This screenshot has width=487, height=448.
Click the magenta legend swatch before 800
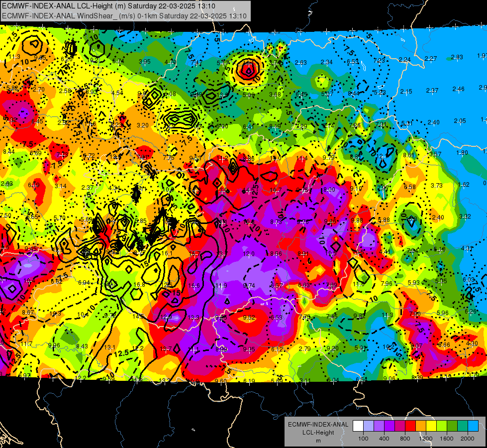(400, 426)
